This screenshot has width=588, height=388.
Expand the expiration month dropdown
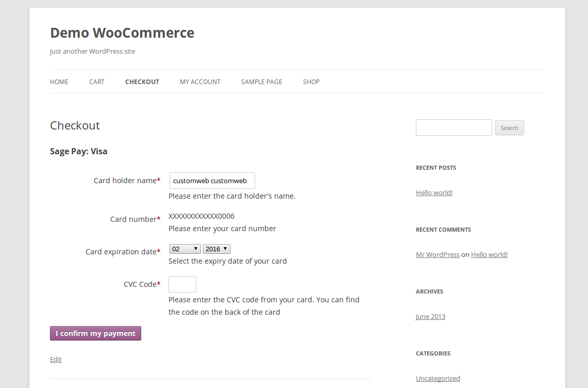[185, 249]
